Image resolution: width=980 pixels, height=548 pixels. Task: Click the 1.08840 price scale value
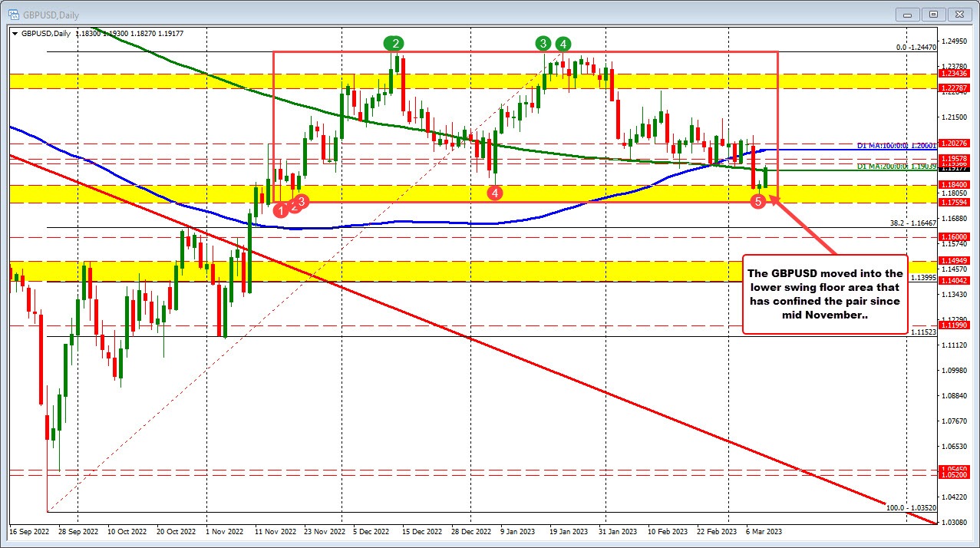click(954, 395)
